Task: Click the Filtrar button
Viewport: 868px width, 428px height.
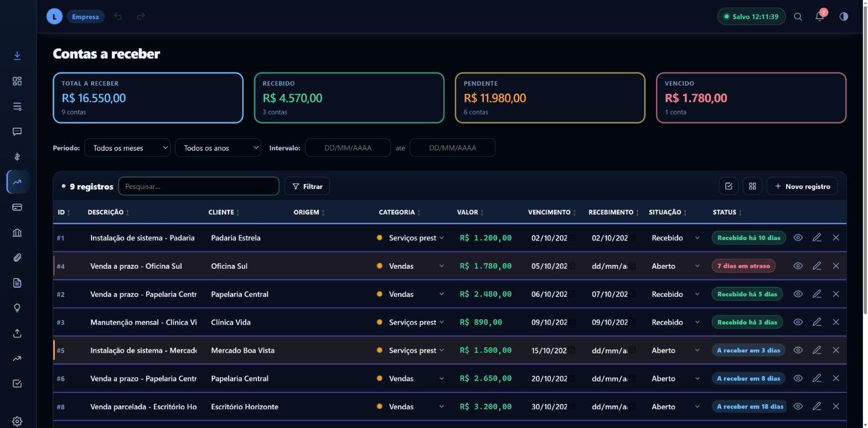Action: point(307,186)
